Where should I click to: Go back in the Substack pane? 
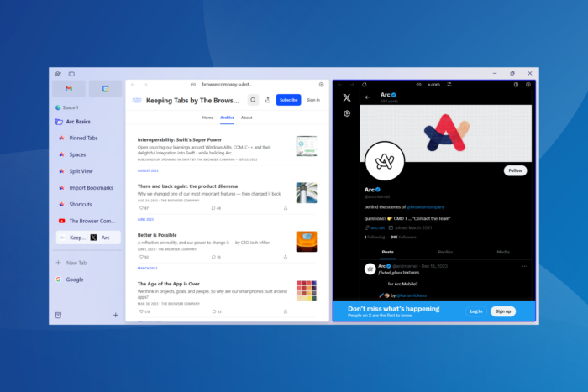pos(133,85)
